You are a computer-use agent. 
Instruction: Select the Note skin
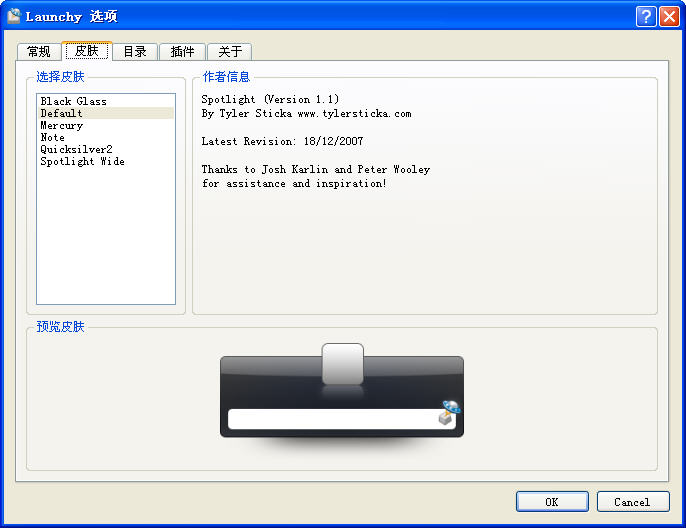pyautogui.click(x=106, y=137)
